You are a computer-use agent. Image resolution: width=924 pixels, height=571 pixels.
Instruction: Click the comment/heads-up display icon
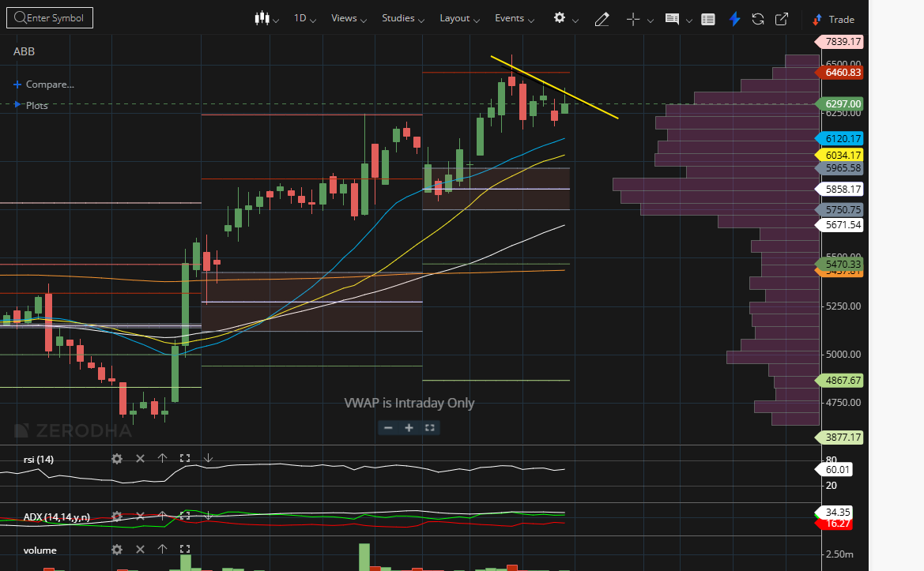672,19
